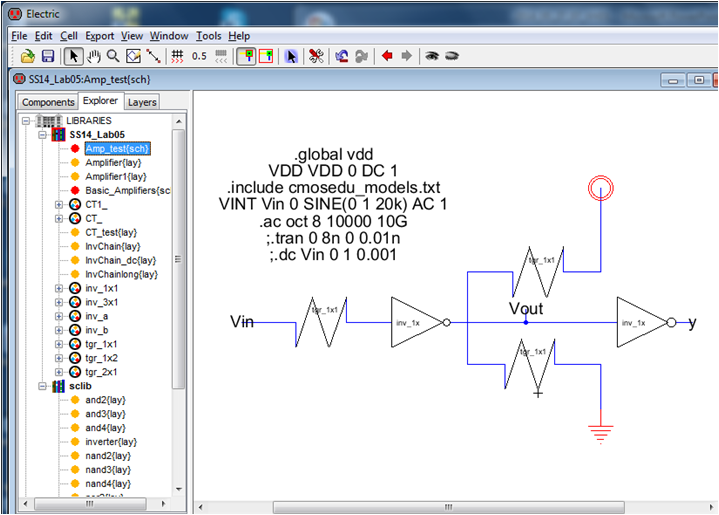Click the Save Library floppy icon
Screen dimensions: 719x515
pyautogui.click(x=47, y=56)
